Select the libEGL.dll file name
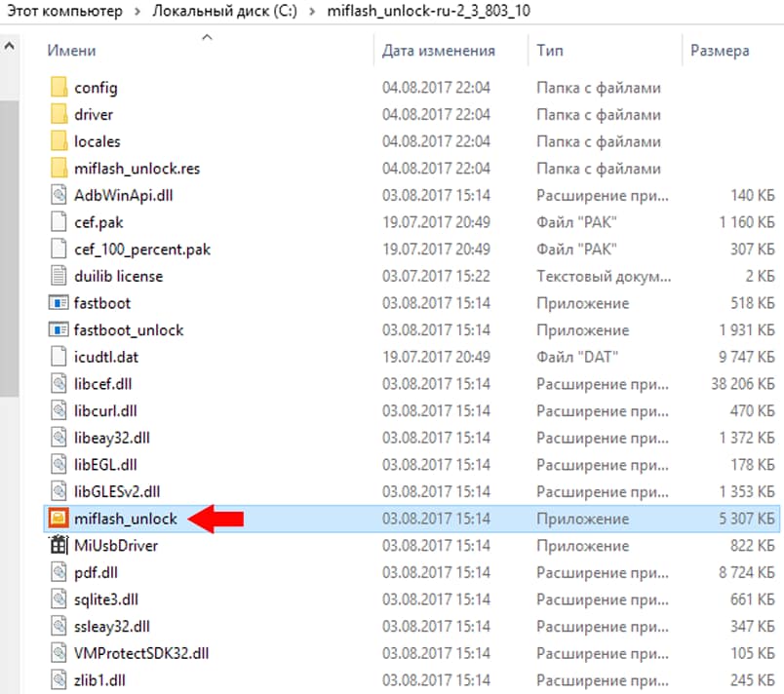Viewport: 784px width, 694px height. (105, 465)
